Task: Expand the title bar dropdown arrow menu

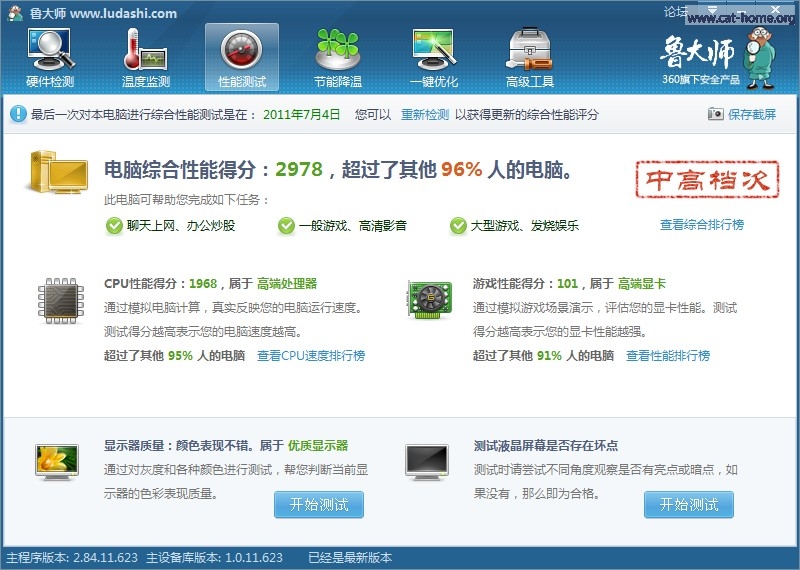Action: (713, 10)
